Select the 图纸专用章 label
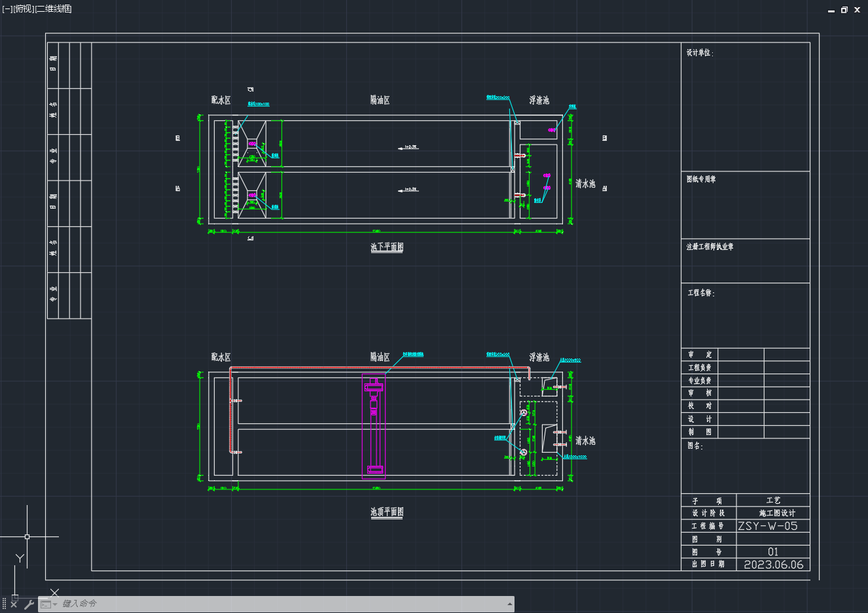The height and width of the screenshot is (613, 868). [701, 179]
